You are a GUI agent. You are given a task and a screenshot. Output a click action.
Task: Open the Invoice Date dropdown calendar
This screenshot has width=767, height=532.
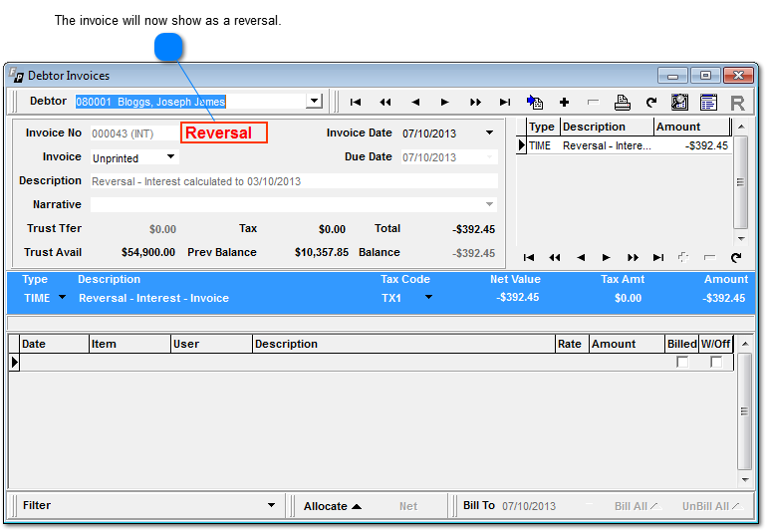[489, 133]
